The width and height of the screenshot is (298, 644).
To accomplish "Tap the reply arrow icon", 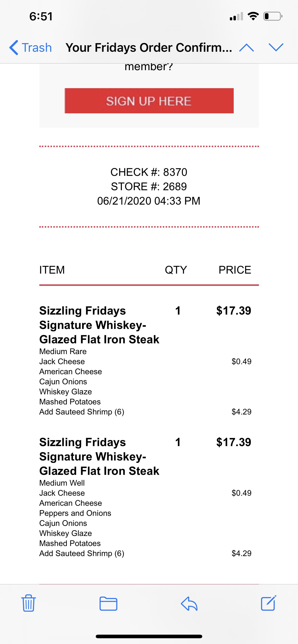I will pyautogui.click(x=189, y=604).
